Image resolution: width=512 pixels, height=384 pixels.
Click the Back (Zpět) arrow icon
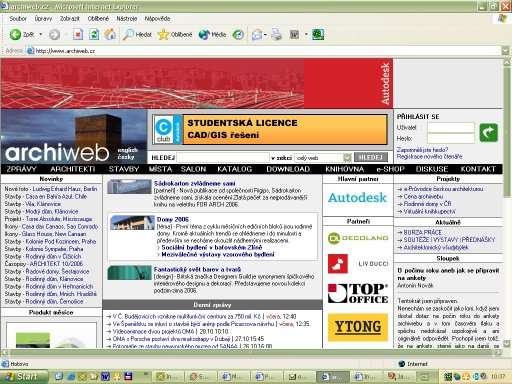pos(15,34)
